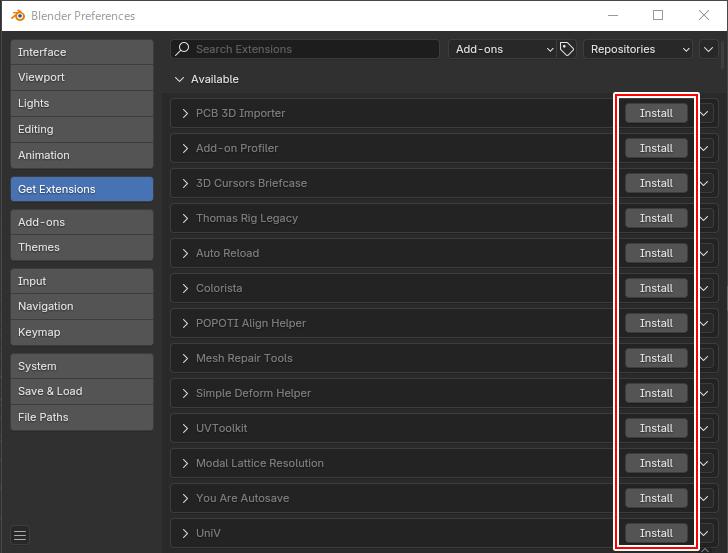Open the Keymap preferences tab
Viewport: 728px width, 553px height.
pyautogui.click(x=82, y=332)
